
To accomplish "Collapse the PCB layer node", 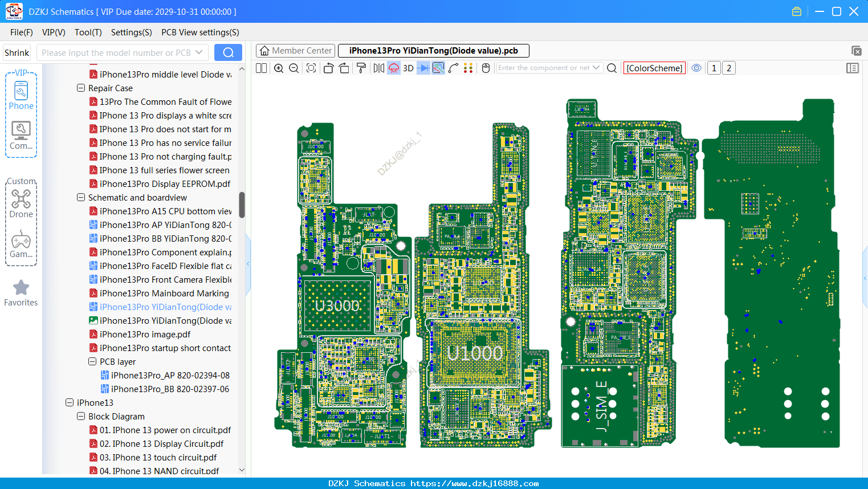I will point(92,362).
